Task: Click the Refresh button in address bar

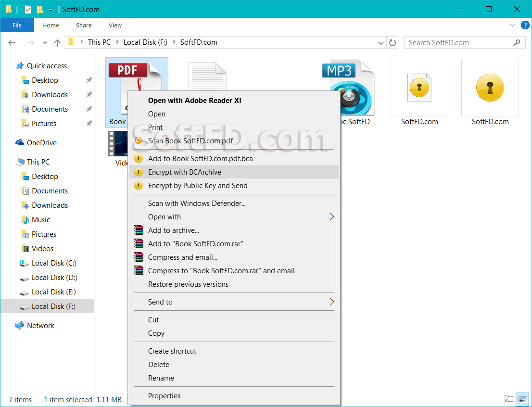Action: (393, 43)
